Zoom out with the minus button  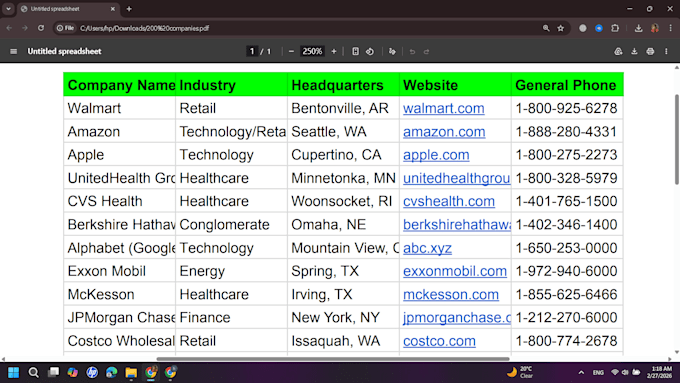pyautogui.click(x=291, y=51)
